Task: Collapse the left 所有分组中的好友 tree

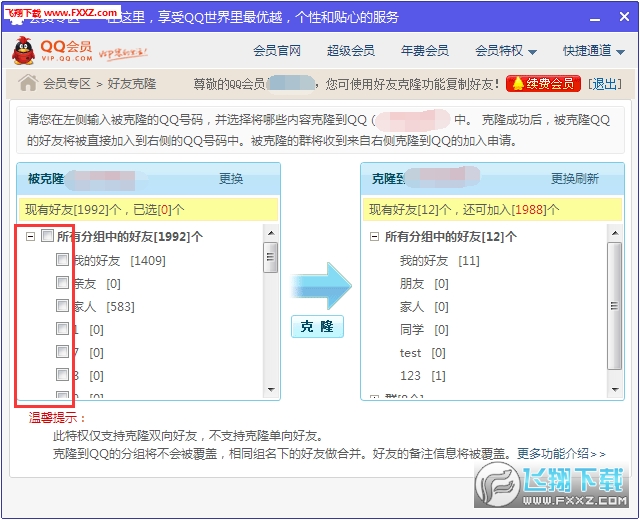Action: click(30, 237)
